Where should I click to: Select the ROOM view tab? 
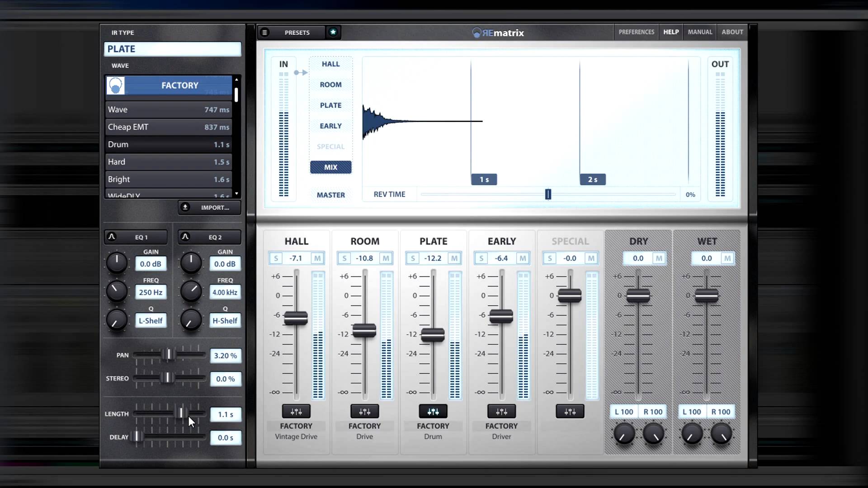[x=330, y=84]
